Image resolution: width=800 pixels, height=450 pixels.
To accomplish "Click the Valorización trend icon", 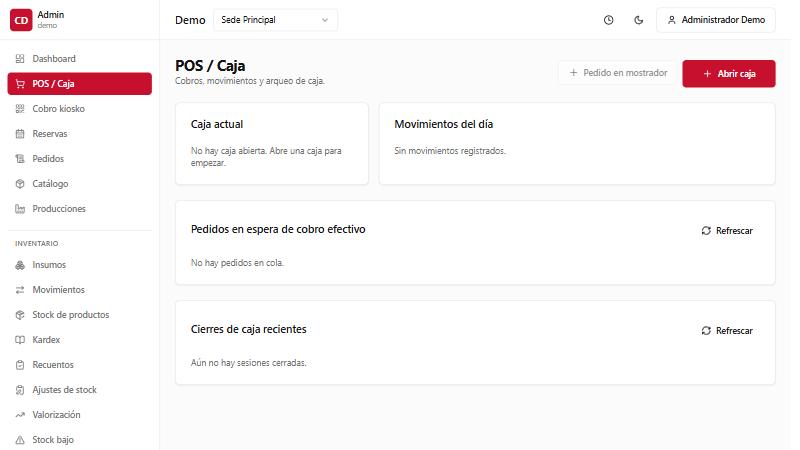I will 20,415.
